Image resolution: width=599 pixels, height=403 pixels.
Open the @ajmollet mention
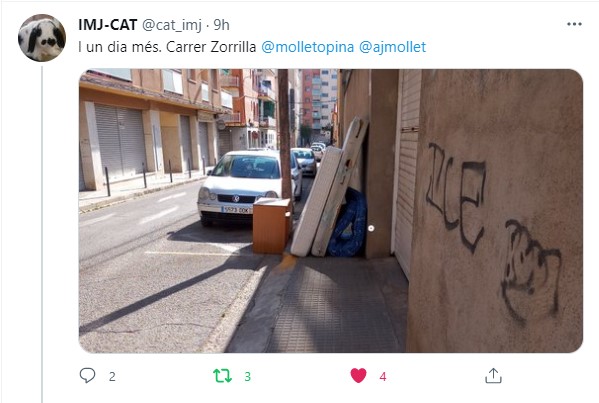[x=392, y=47]
